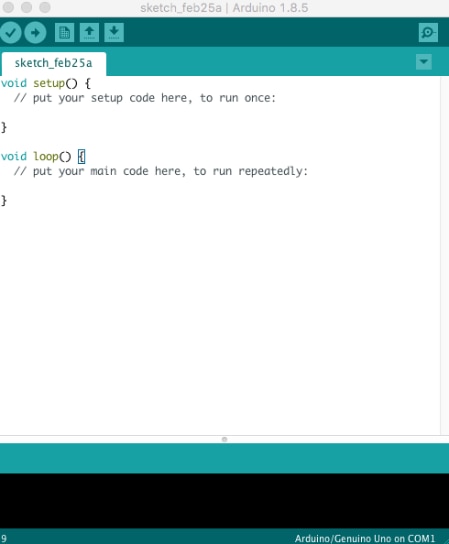Click the 'void loop() {' line

point(43,156)
